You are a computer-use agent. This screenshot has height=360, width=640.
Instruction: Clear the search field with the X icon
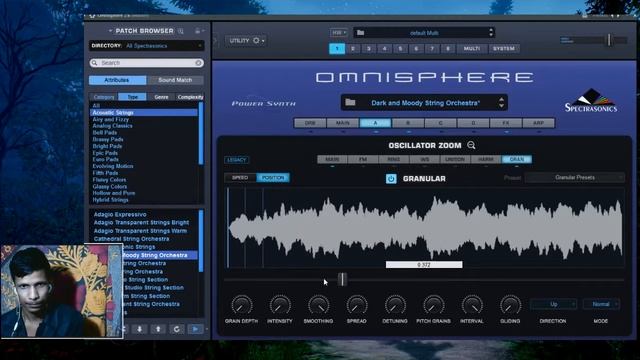point(198,63)
